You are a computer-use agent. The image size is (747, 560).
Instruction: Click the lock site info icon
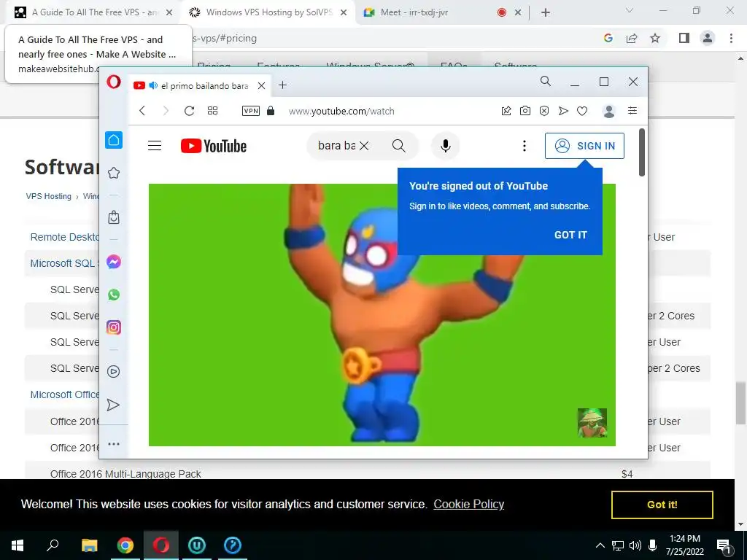(271, 111)
